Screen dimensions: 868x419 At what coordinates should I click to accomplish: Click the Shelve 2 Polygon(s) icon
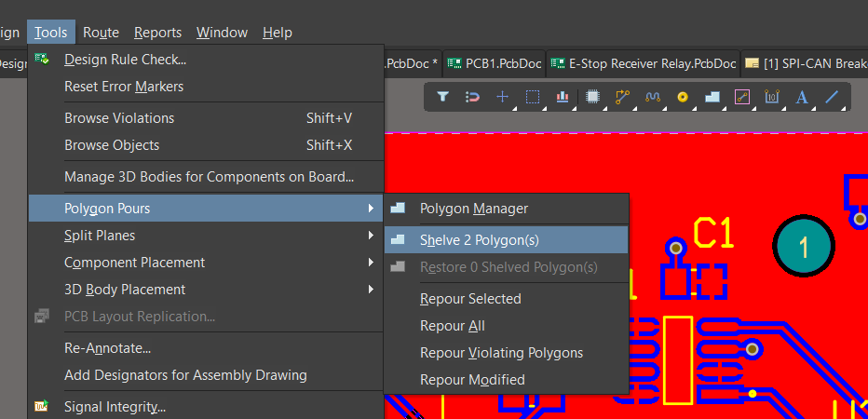[398, 239]
